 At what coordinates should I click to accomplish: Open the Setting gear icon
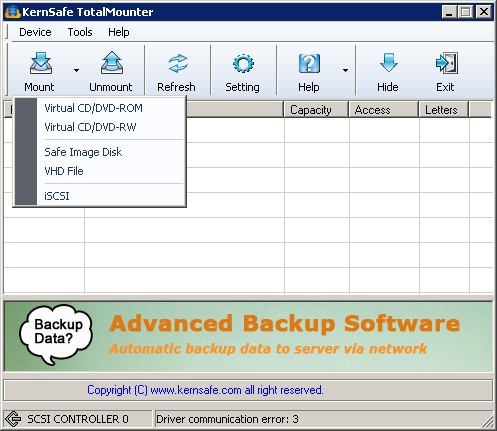pos(243,63)
